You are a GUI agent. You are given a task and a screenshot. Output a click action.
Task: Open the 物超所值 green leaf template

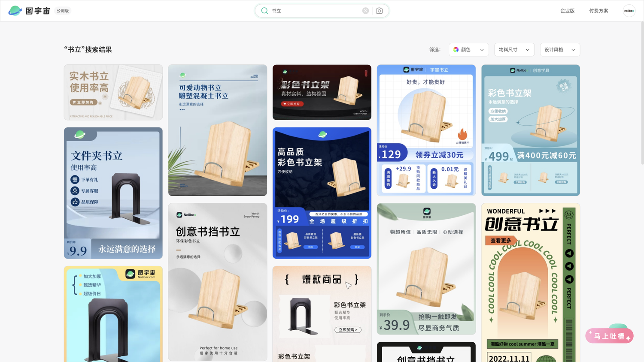pyautogui.click(x=426, y=269)
